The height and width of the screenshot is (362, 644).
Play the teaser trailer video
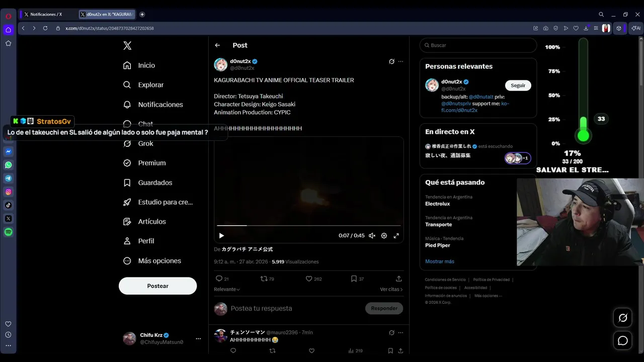tap(221, 235)
